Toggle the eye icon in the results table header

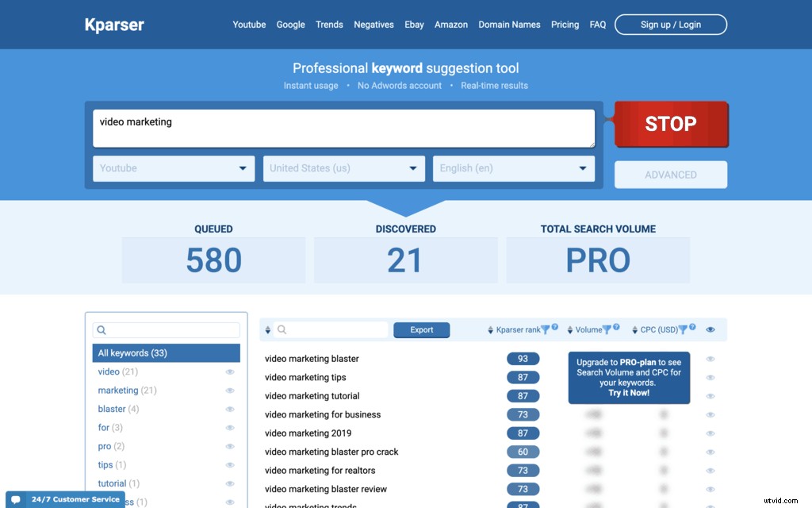coord(710,329)
